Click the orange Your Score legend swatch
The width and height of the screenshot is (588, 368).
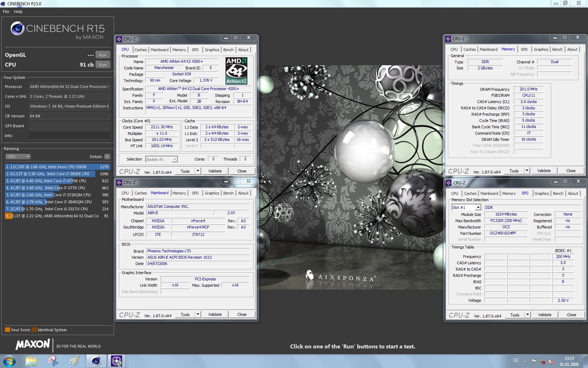[x=7, y=330]
